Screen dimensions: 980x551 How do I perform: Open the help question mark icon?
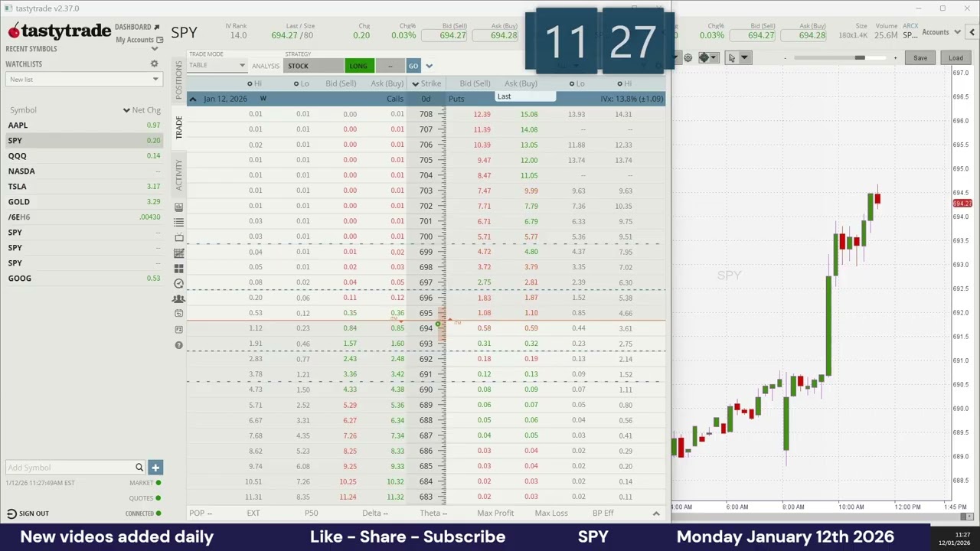pos(178,345)
